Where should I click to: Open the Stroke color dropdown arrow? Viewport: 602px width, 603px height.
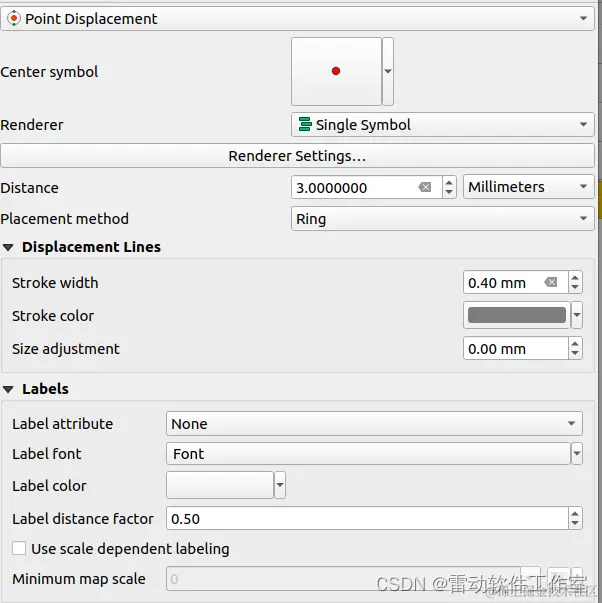(577, 315)
